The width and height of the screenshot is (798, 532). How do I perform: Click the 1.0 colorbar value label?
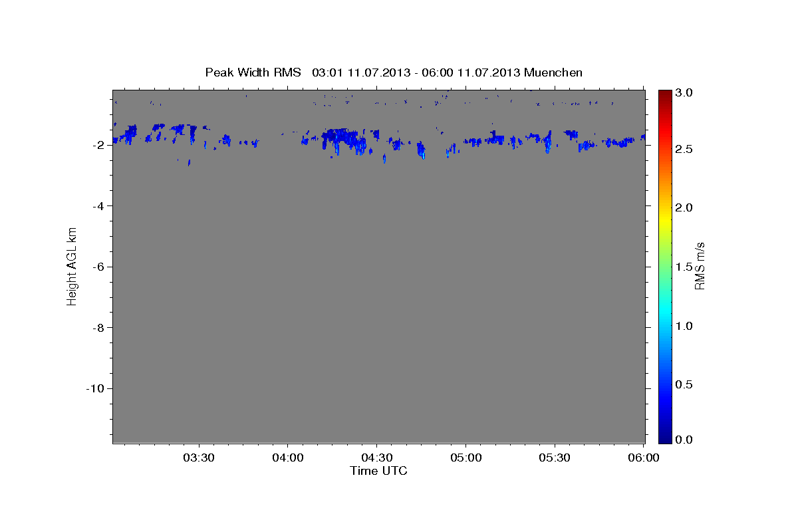[x=685, y=326]
